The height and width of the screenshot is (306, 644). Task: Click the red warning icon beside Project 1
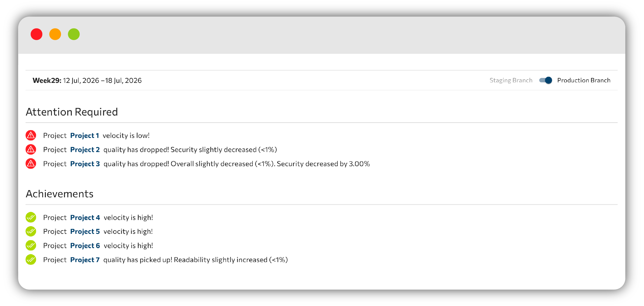pyautogui.click(x=31, y=135)
